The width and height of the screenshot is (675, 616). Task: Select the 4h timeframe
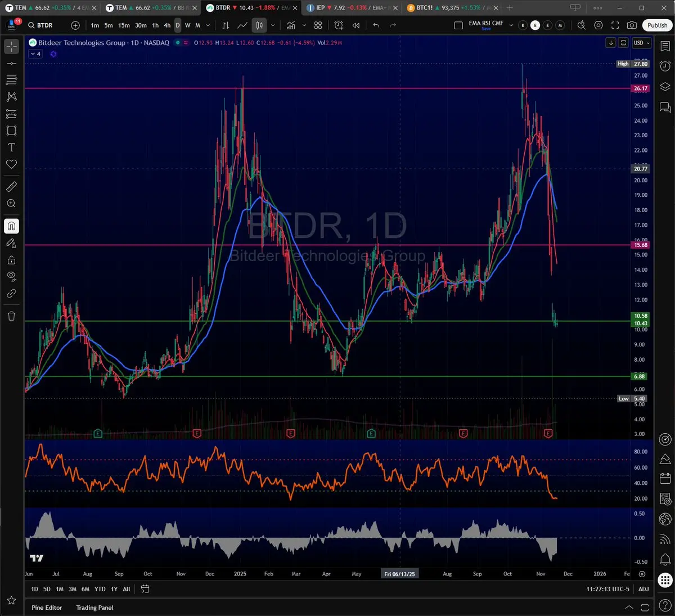[167, 25]
